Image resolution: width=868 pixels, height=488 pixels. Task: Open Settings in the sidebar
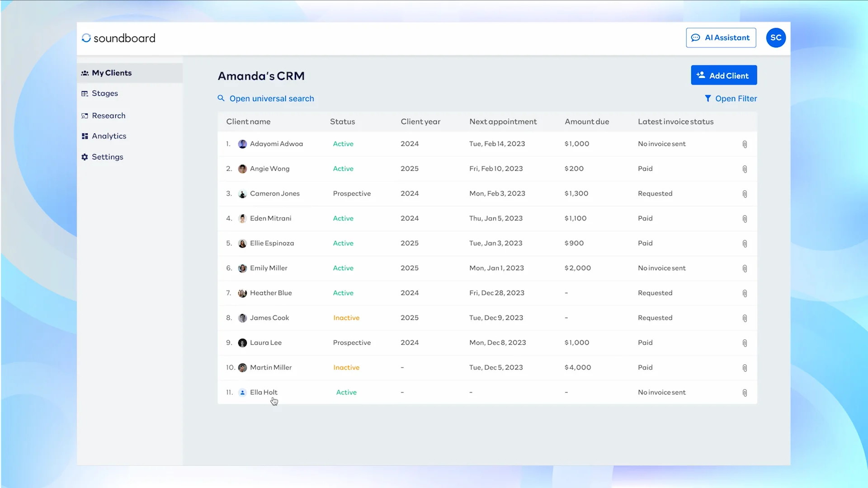click(107, 157)
